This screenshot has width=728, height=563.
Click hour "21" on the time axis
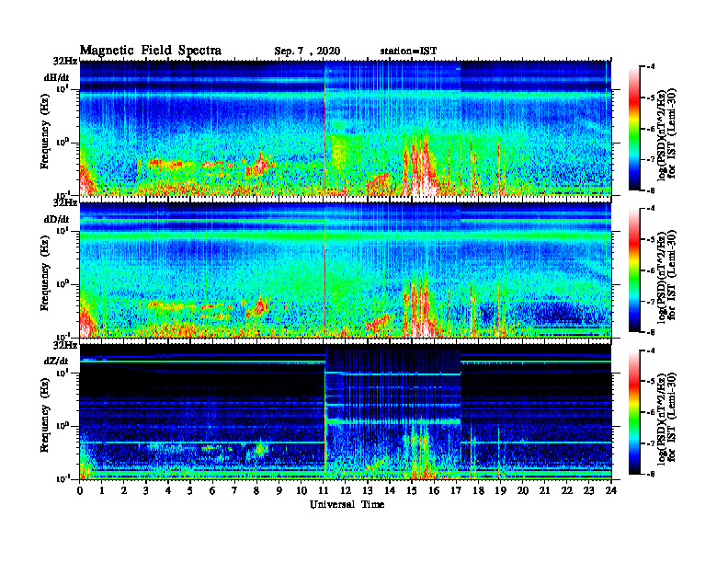click(544, 490)
